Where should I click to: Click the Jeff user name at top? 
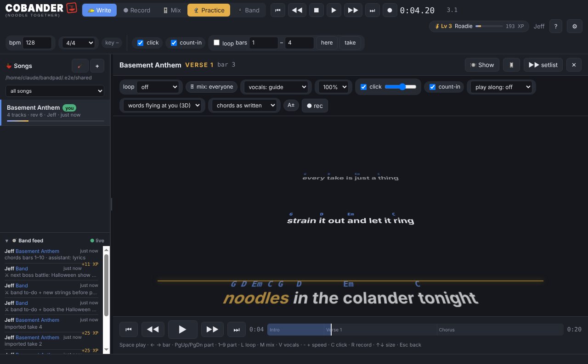point(539,26)
